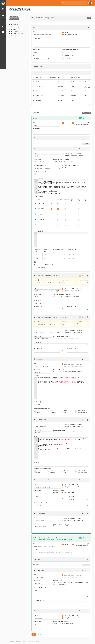Reorder handle for First Name attribute
Image resolution: width=95 pixels, height=644 pixels.
click(33, 82)
